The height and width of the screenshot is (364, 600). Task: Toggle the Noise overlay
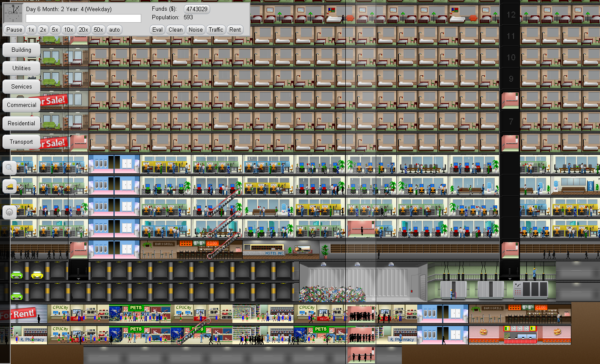pyautogui.click(x=196, y=30)
